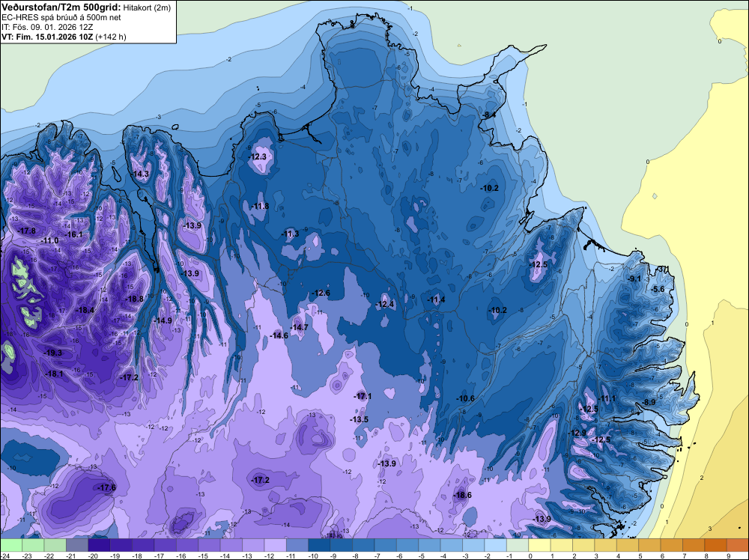Click the -12.4 temperature label

point(384,304)
